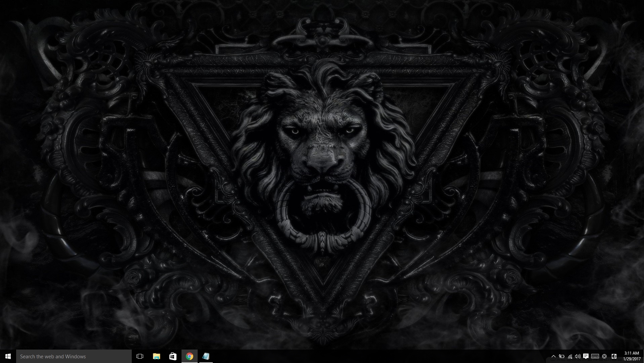The height and width of the screenshot is (363, 644).
Task: Launch the touch keyboard
Action: pyautogui.click(x=595, y=356)
